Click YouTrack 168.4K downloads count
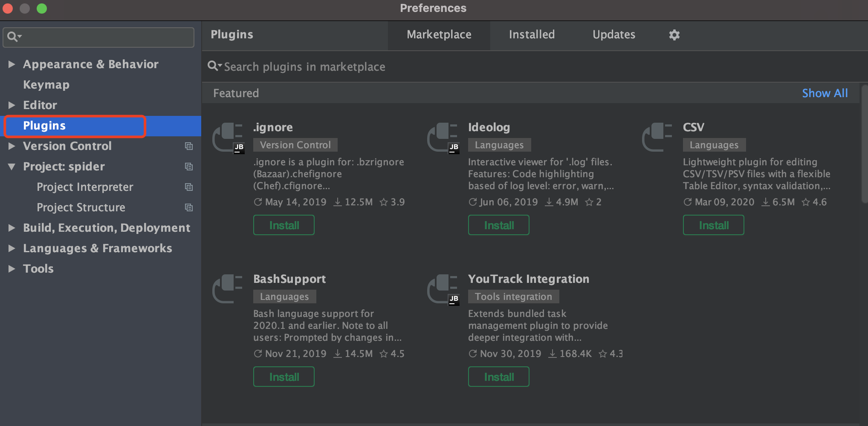The width and height of the screenshot is (868, 426). pyautogui.click(x=570, y=354)
